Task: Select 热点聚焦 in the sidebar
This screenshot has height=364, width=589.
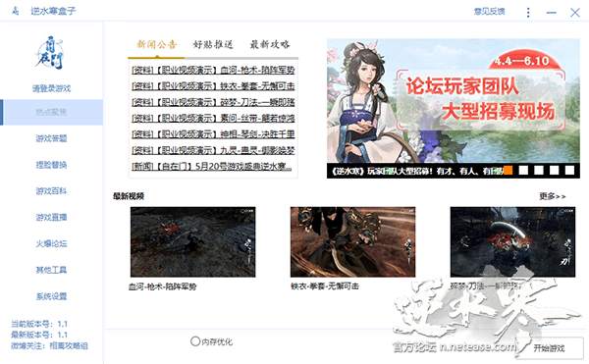Action: tap(51, 112)
